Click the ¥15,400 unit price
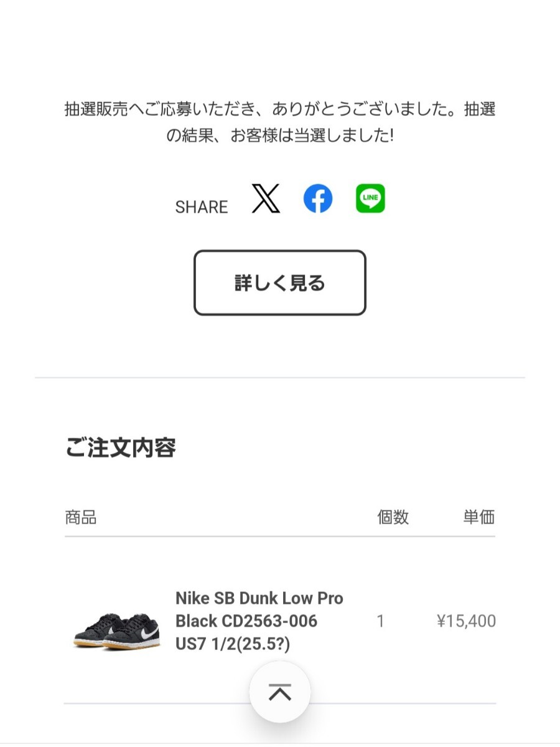This screenshot has height=747, width=560. (x=466, y=621)
